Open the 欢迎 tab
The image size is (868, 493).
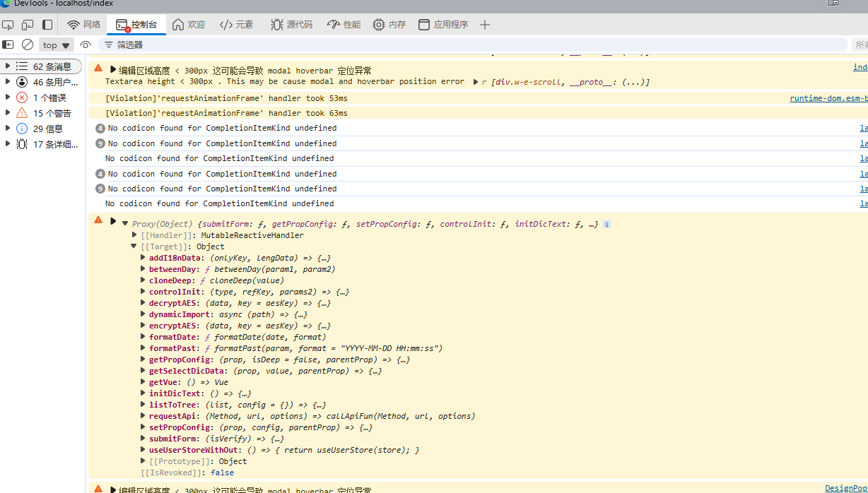(189, 25)
